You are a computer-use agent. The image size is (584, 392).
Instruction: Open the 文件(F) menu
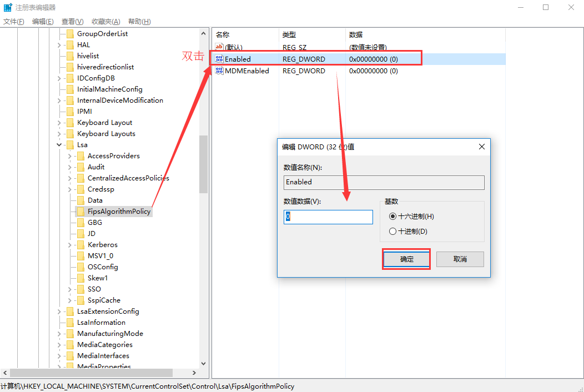click(14, 22)
